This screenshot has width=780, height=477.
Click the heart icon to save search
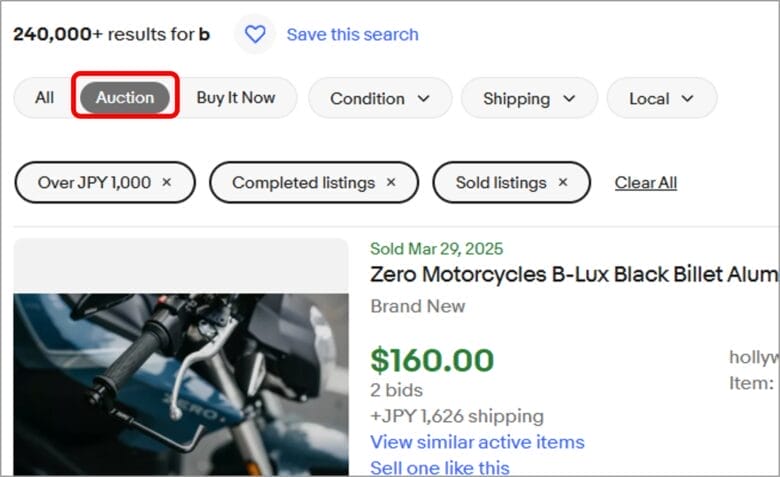click(255, 34)
